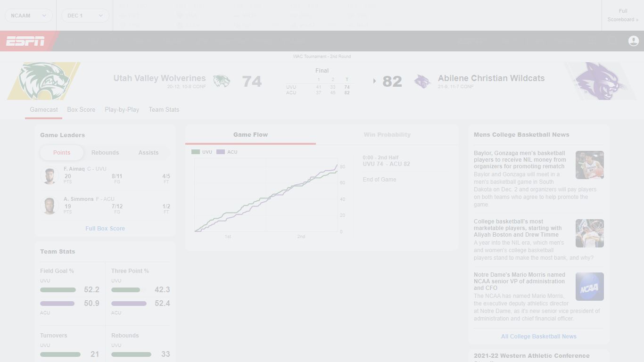
Task: Click the small Utah Valley logo beside score 74
Action: (221, 81)
